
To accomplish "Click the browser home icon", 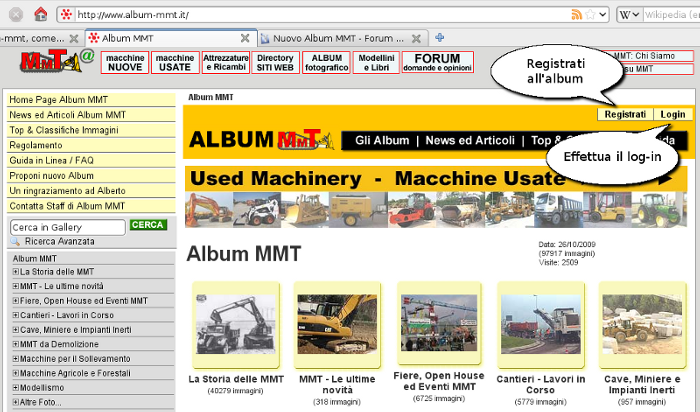I will [x=40, y=14].
